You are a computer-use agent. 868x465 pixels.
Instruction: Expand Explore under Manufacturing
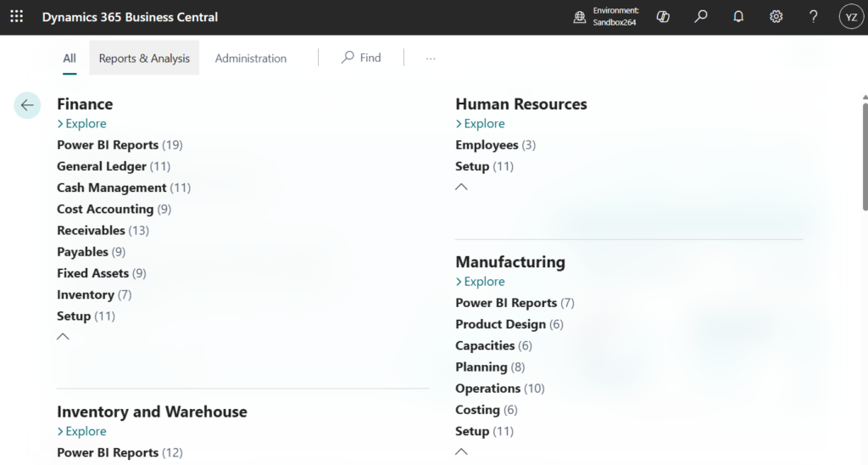[480, 282]
